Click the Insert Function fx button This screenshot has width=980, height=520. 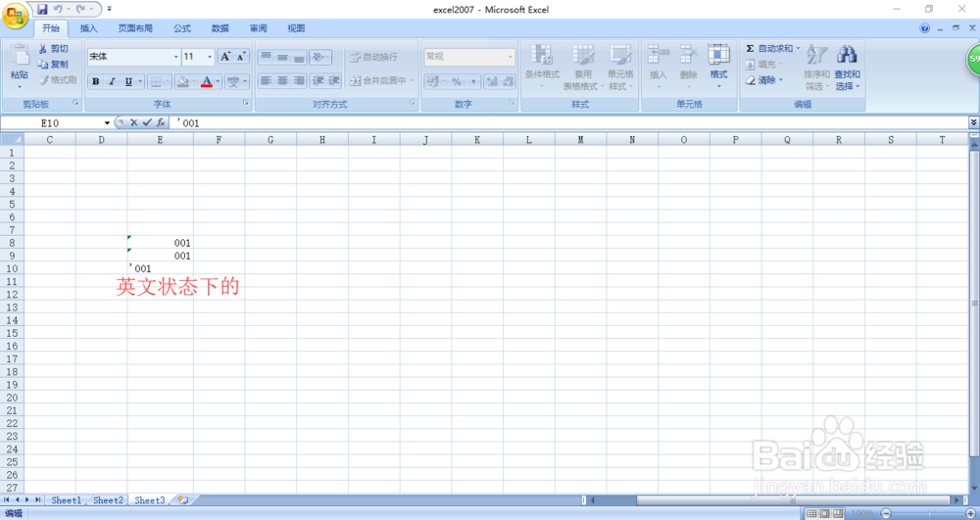tap(161, 123)
